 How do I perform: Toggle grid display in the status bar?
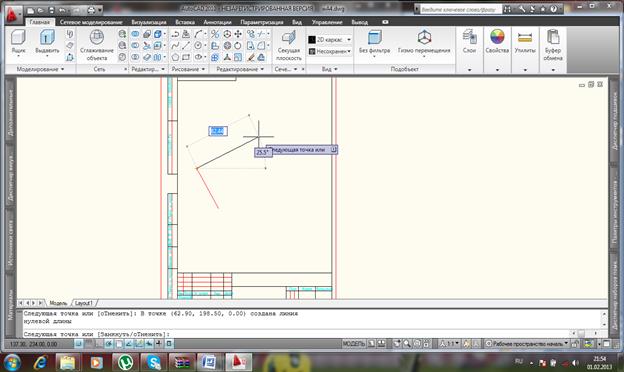89,343
